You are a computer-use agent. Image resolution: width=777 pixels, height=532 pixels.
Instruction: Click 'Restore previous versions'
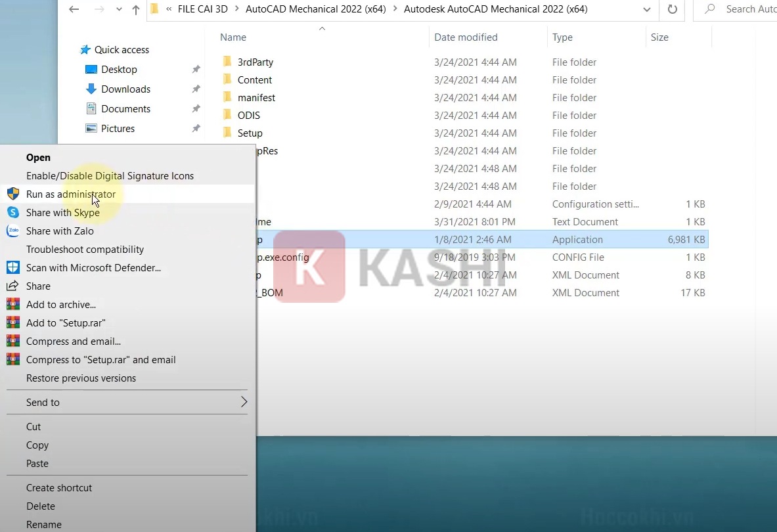[81, 378]
